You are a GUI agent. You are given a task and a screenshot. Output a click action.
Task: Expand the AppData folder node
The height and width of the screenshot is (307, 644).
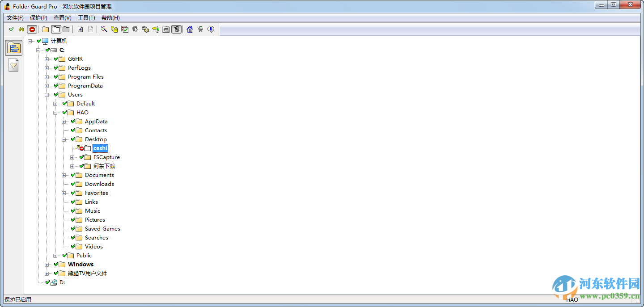point(64,122)
